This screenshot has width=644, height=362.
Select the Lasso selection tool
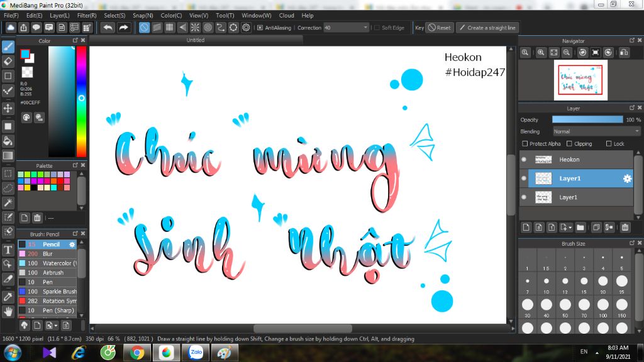(8, 188)
